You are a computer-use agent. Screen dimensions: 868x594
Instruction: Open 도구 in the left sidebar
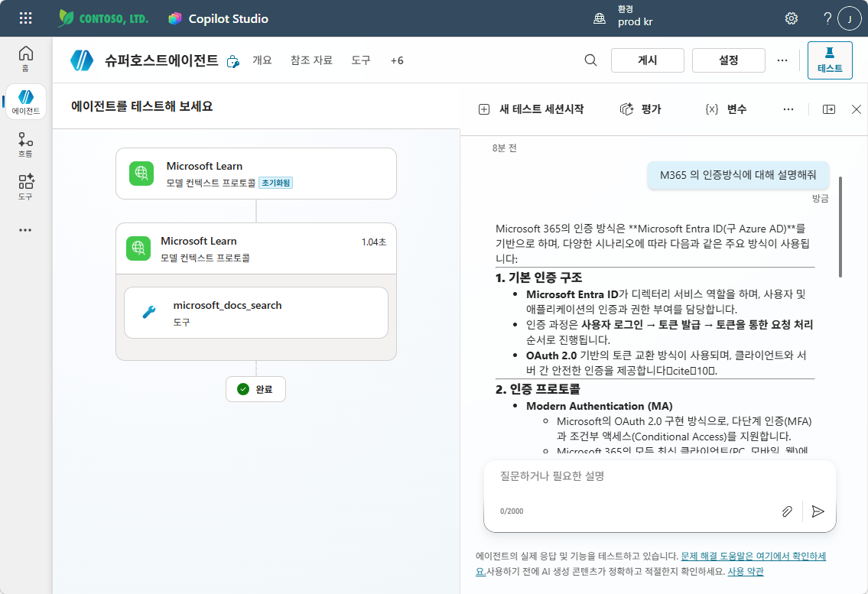[x=25, y=187]
